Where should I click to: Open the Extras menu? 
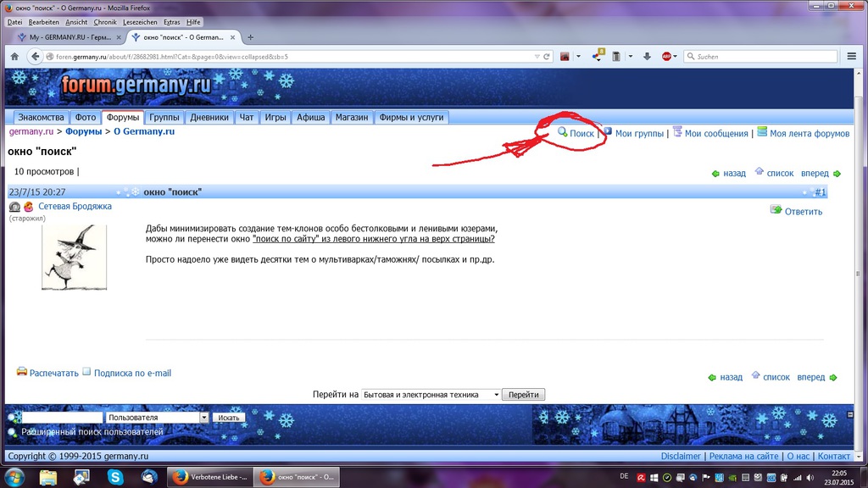coord(171,22)
